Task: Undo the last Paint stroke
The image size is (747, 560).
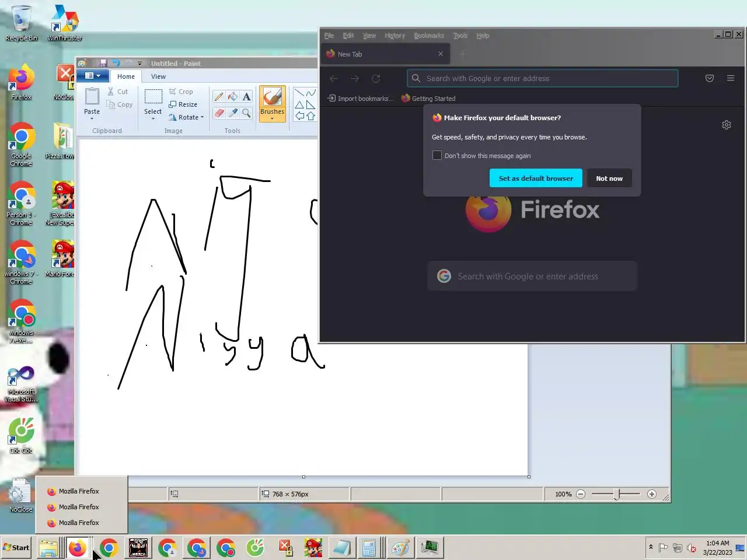Action: point(116,63)
